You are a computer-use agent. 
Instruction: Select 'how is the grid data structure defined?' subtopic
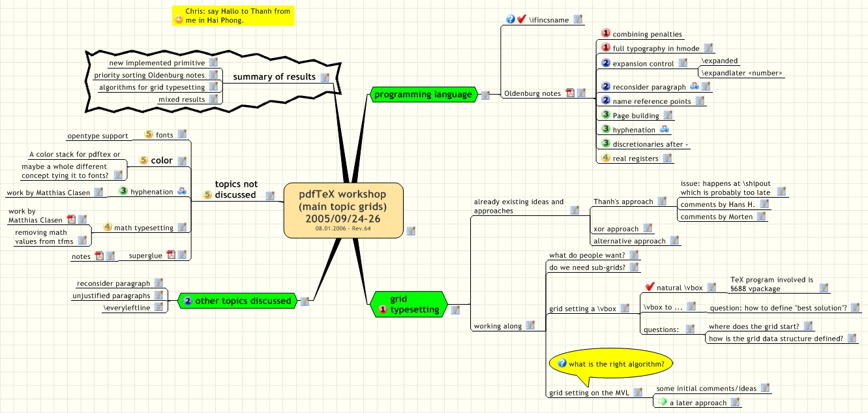click(776, 338)
